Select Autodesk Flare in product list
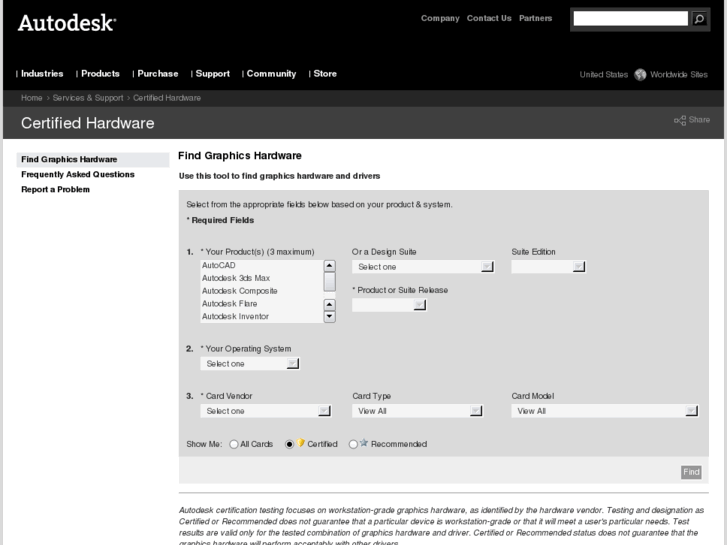 tap(262, 304)
